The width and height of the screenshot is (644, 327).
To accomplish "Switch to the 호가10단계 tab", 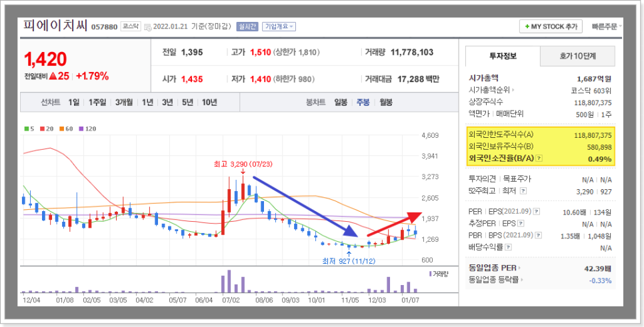I will (x=577, y=56).
